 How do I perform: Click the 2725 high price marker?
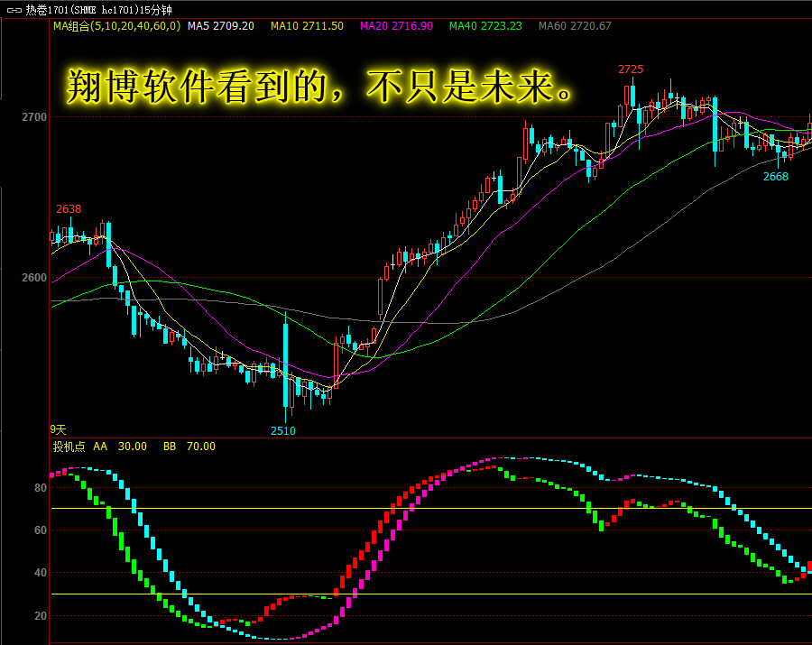(631, 69)
